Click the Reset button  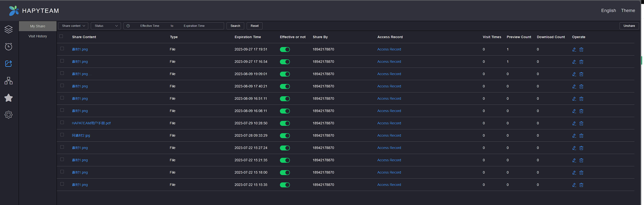point(254,26)
